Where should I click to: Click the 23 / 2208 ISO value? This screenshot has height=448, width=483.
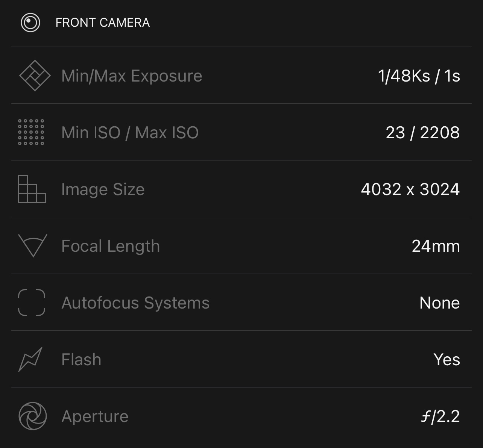[423, 133]
